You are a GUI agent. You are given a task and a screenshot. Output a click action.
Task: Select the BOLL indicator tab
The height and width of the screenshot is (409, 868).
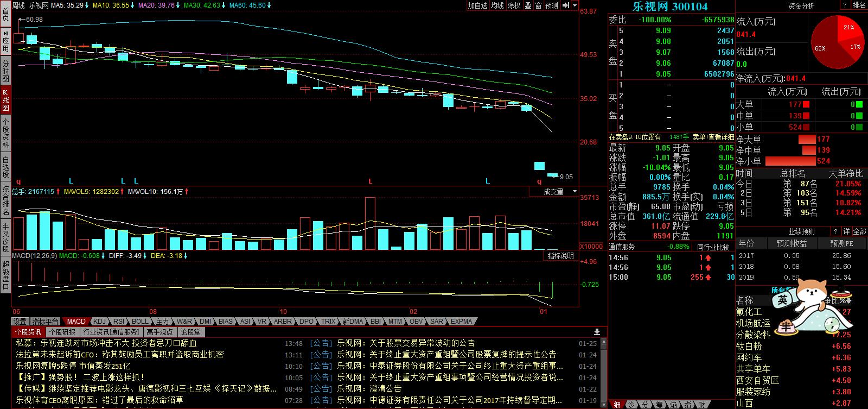point(139,322)
